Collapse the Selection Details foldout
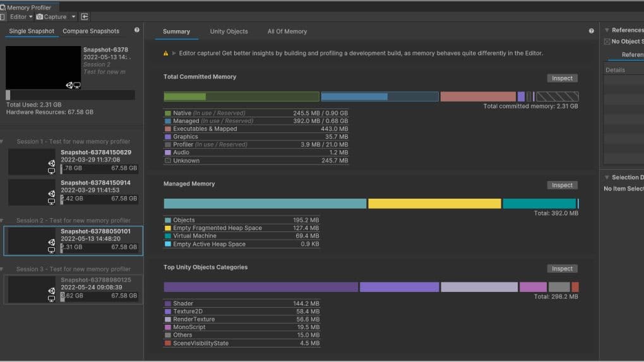The height and width of the screenshot is (362, 644). click(607, 177)
